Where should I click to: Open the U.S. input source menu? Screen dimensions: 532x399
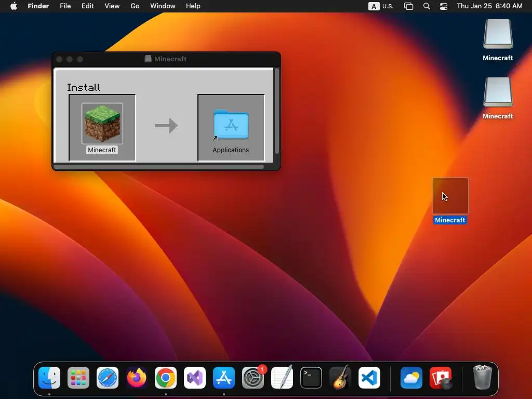pos(381,6)
